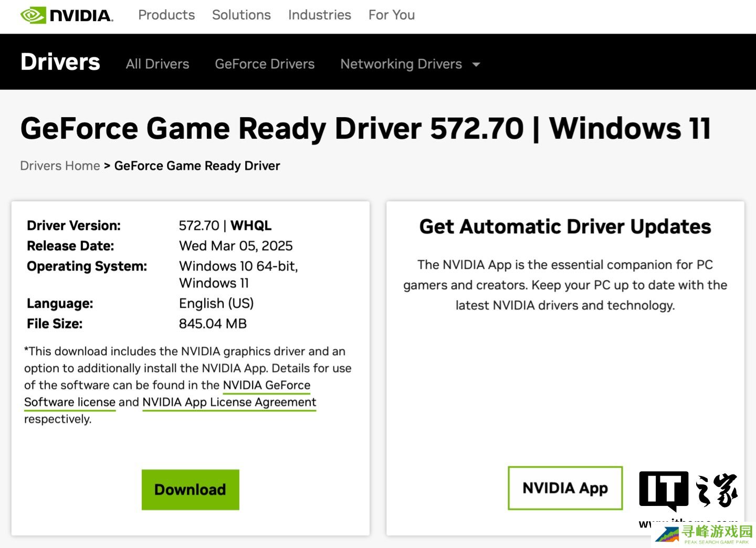This screenshot has height=548, width=756.
Task: Click the GeForce Game Ready Driver 572.70 title
Action: [x=365, y=129]
